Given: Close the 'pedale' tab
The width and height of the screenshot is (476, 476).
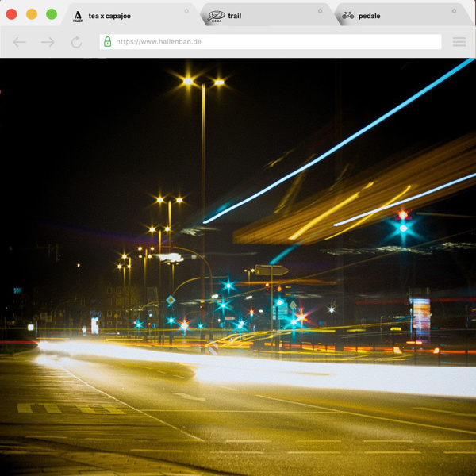Looking at the screenshot, I should [454, 11].
